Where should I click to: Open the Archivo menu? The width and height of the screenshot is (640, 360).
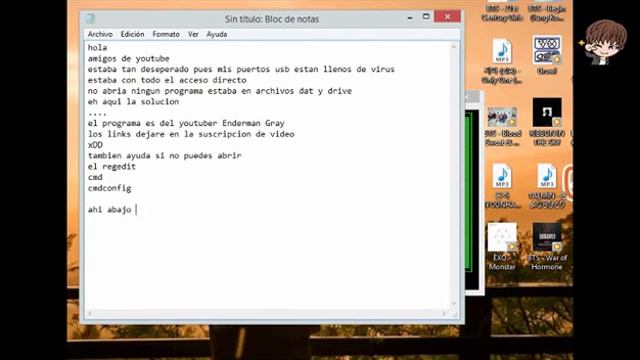tap(100, 34)
